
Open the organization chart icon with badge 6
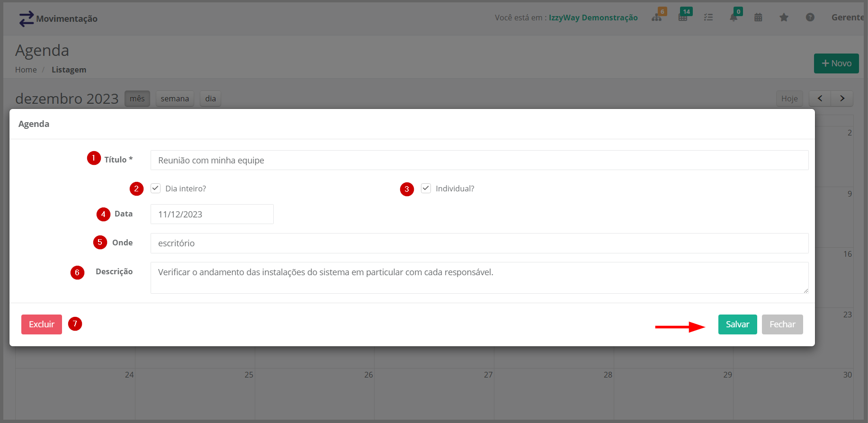tap(657, 18)
